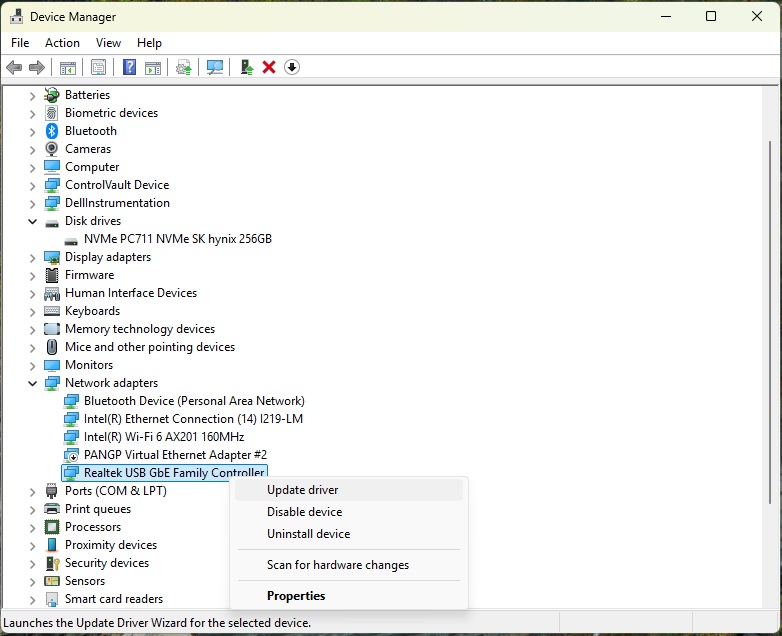This screenshot has width=782, height=636.
Task: Click the Biometric devices fingerprint icon
Action: click(x=52, y=113)
